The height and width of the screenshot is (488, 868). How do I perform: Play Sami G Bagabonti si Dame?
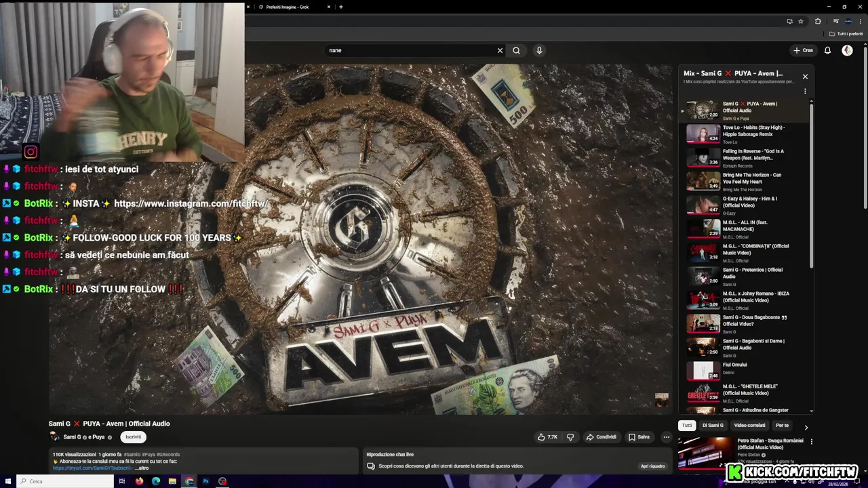point(745,348)
